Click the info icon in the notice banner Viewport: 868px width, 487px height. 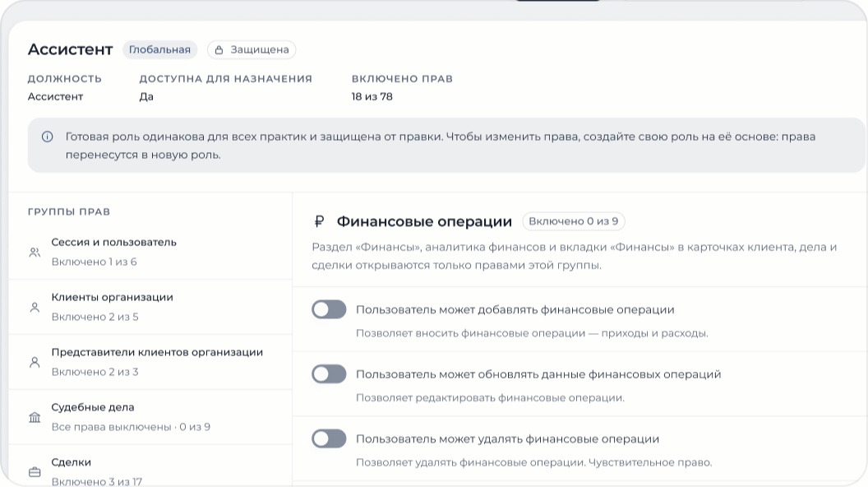pyautogui.click(x=48, y=137)
